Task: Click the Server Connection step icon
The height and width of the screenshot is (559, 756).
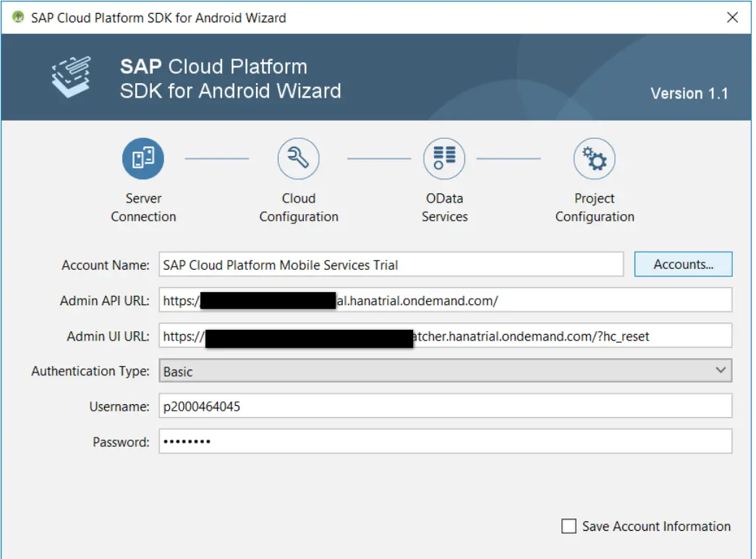Action: tap(143, 159)
